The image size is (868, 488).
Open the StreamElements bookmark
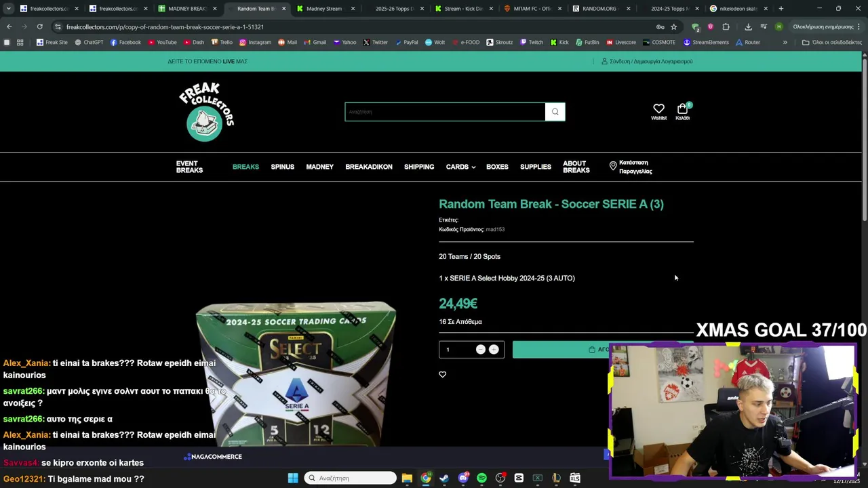(707, 42)
